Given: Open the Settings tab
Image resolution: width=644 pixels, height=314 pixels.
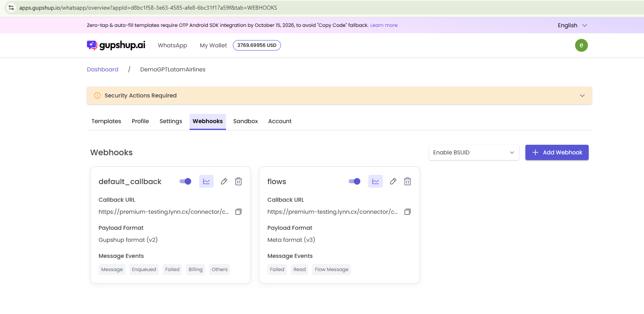Looking at the screenshot, I should pyautogui.click(x=171, y=121).
